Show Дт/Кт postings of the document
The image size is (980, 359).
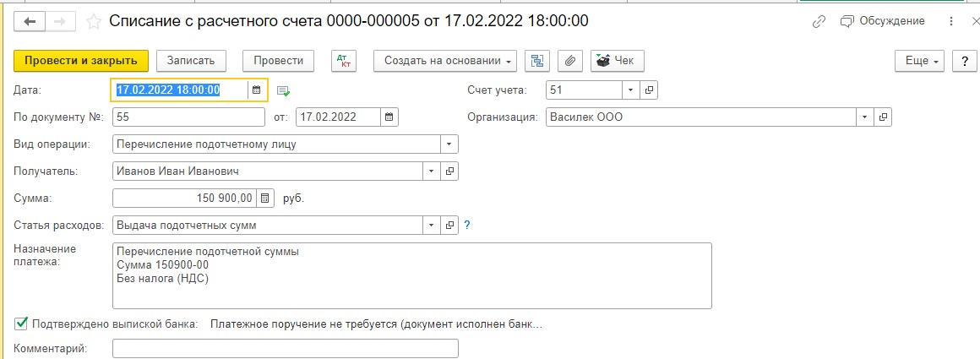click(343, 61)
